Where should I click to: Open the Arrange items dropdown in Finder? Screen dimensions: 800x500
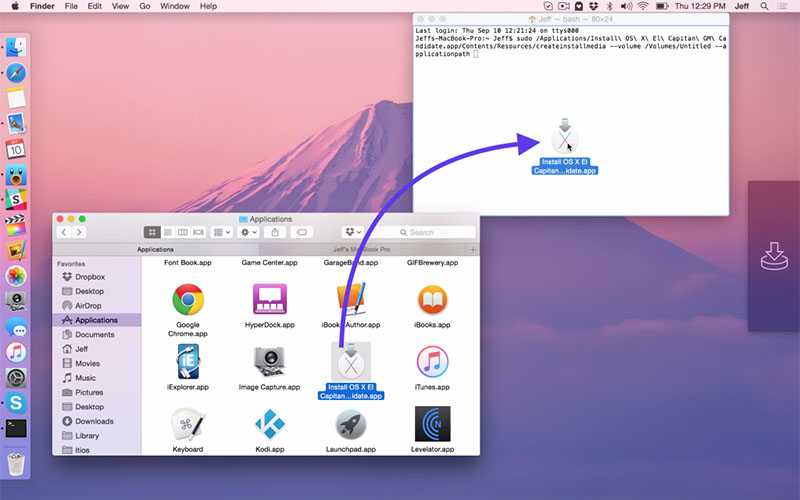222,232
